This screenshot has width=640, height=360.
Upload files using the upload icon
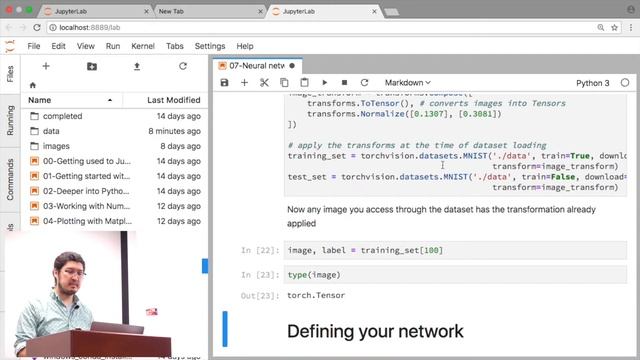pyautogui.click(x=137, y=66)
